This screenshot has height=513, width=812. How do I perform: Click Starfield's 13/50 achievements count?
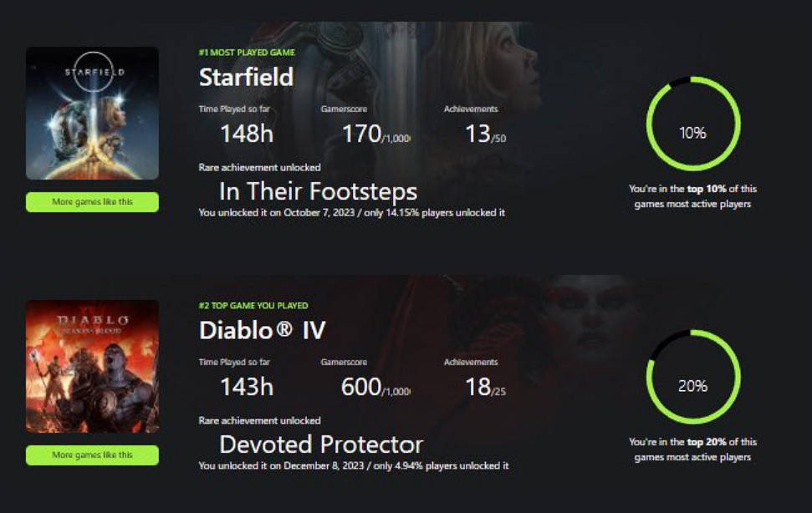[x=485, y=134]
